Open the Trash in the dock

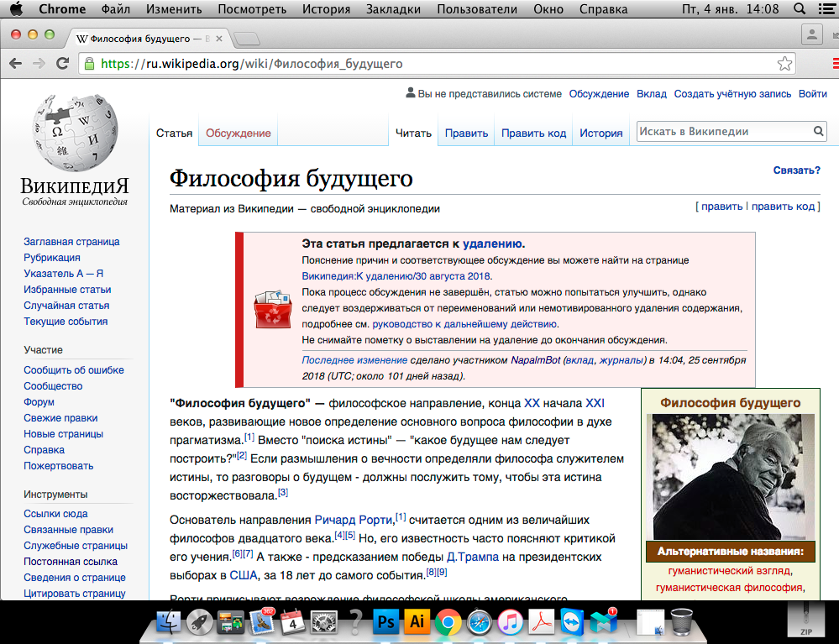click(681, 622)
